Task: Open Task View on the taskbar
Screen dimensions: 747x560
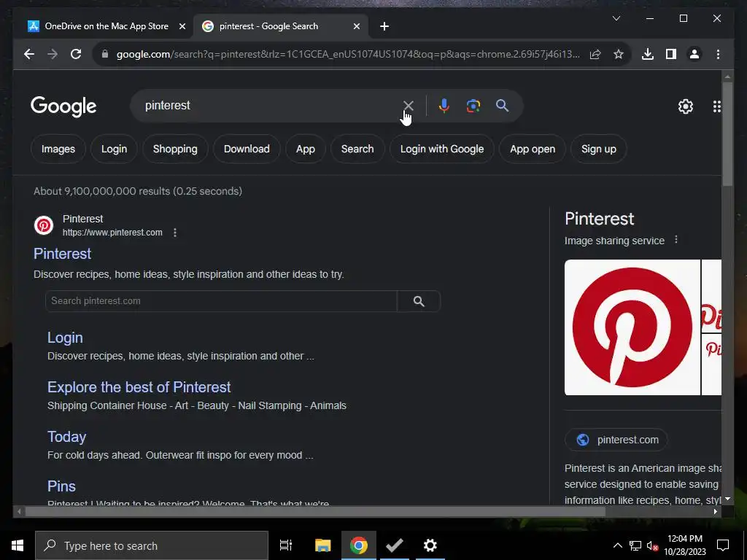Action: (286, 545)
